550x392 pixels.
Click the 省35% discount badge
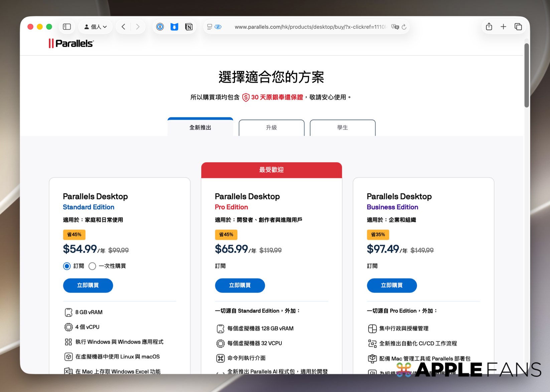(378, 235)
